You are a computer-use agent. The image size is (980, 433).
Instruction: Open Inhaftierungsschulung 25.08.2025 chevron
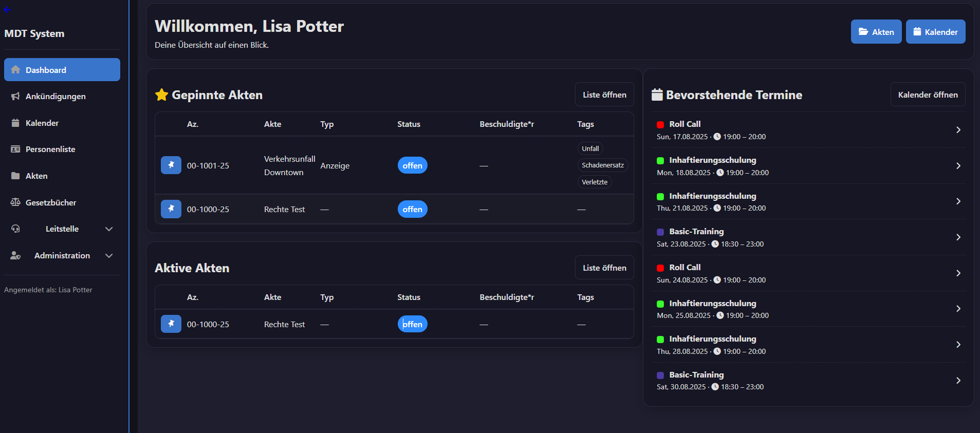point(958,309)
